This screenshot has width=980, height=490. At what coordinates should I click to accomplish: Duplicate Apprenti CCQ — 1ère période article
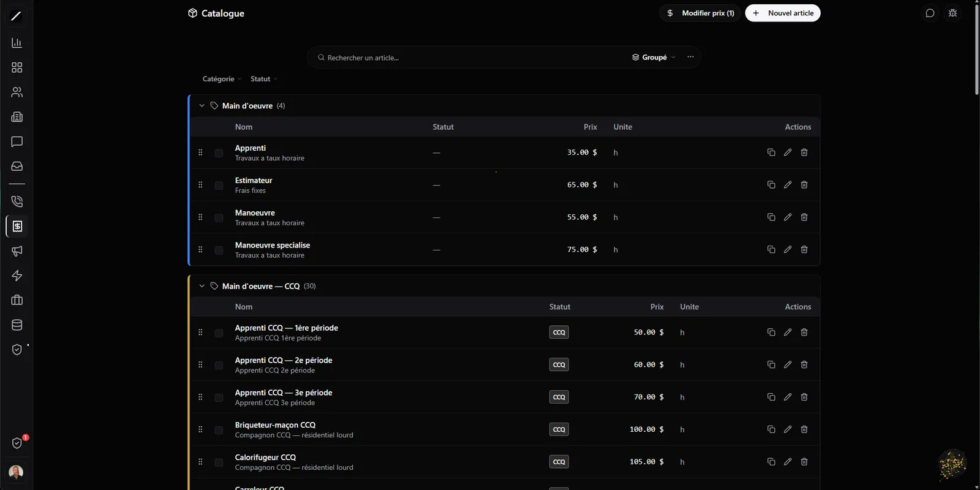771,333
